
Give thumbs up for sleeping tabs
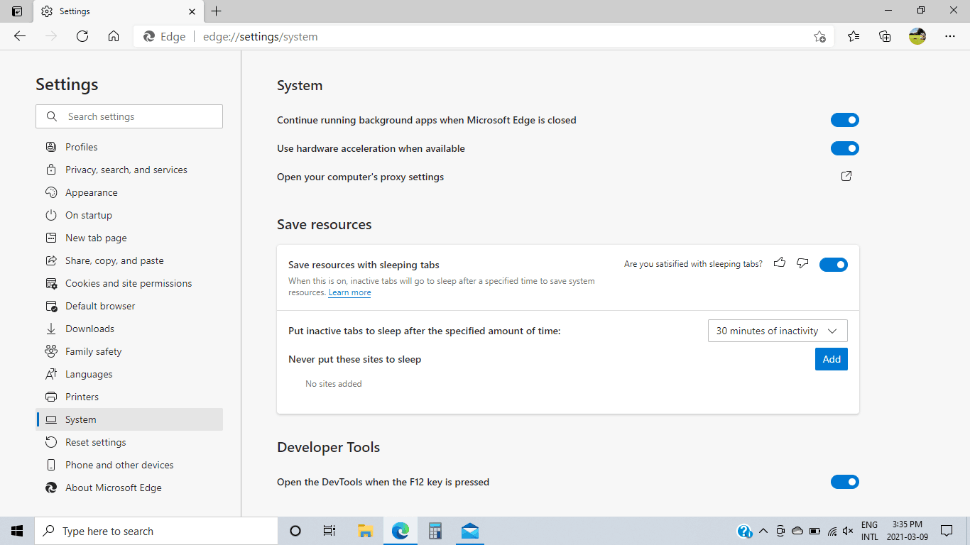[779, 264]
